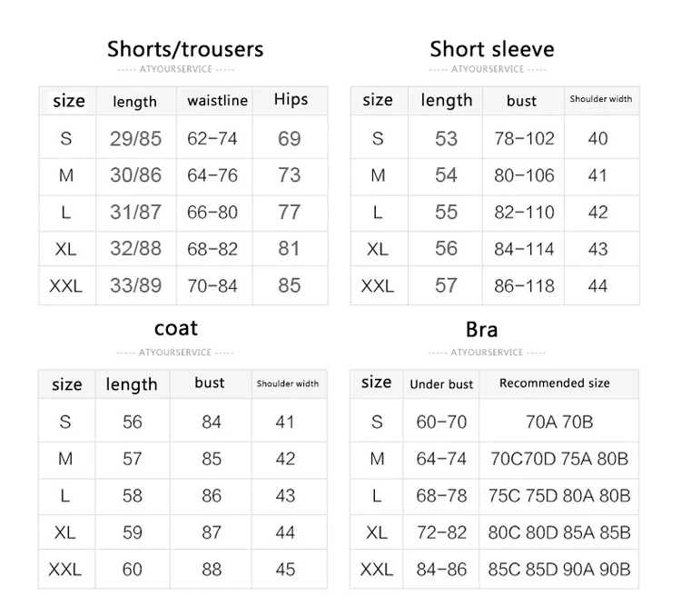Image resolution: width=681 pixels, height=616 pixels.
Task: Click coat bust value 86
Action: point(212,495)
